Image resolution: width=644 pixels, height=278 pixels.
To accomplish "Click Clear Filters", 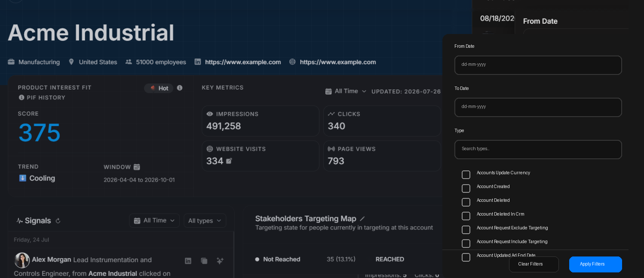I will pyautogui.click(x=534, y=264).
